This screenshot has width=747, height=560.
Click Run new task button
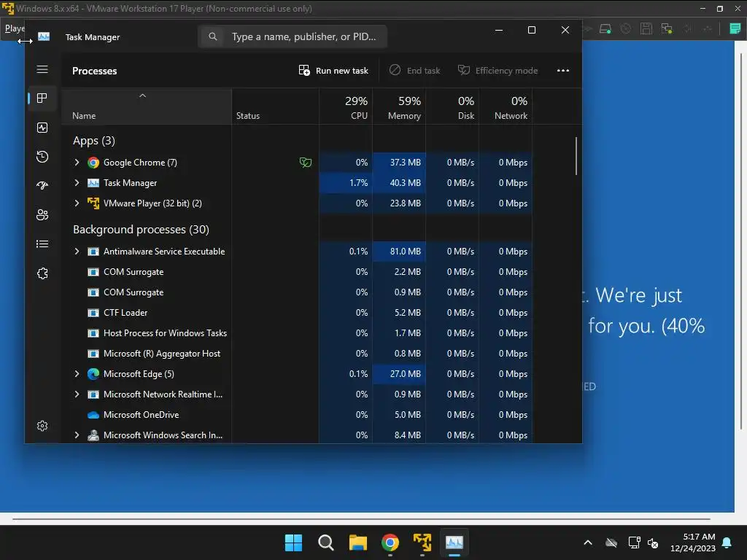[333, 71]
